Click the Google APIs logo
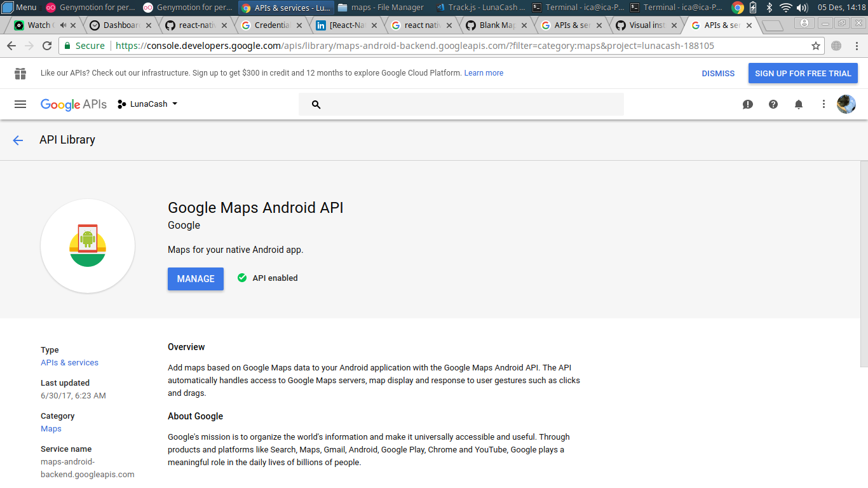Viewport: 868px width, 488px height. [73, 104]
